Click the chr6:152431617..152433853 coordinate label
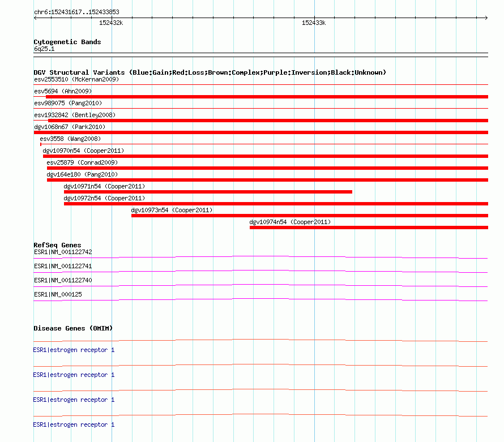This screenshot has width=504, height=442. [x=76, y=12]
